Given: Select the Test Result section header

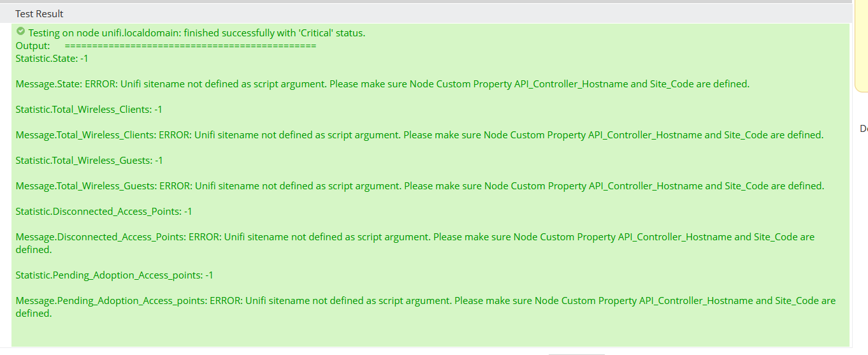Looking at the screenshot, I should click(x=40, y=13).
